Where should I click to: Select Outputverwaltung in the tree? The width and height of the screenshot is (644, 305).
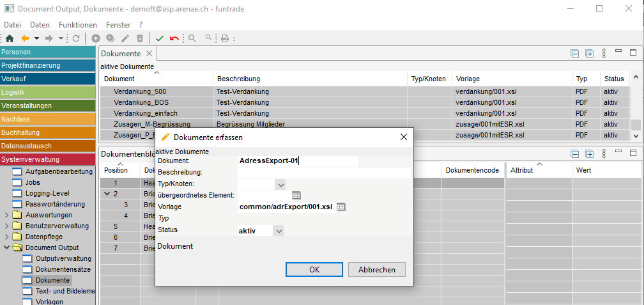(x=63, y=258)
